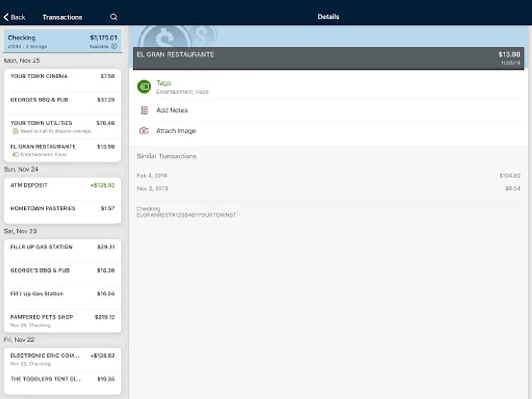Click Add Notes to create a note
The height and width of the screenshot is (399, 532).
(172, 110)
